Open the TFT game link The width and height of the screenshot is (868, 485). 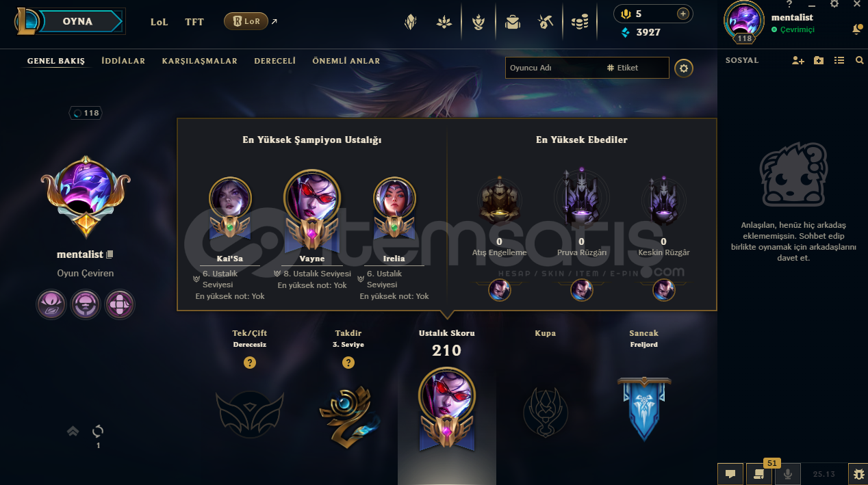pos(194,22)
